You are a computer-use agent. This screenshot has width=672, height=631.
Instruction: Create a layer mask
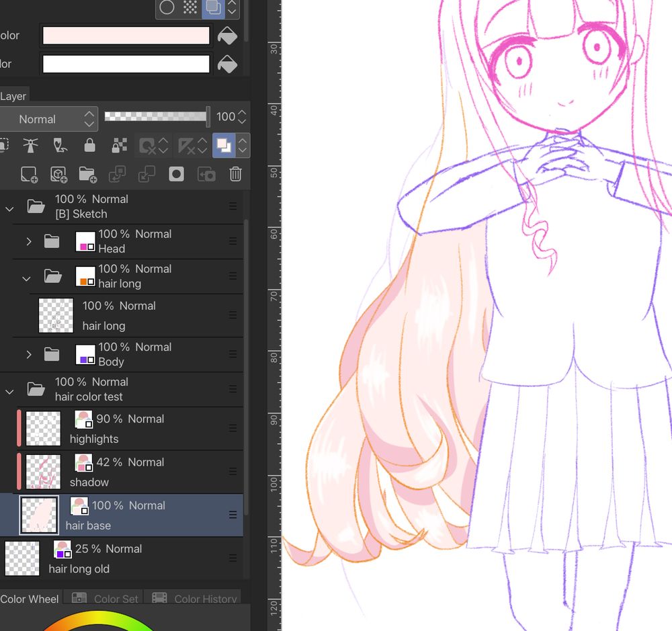[176, 174]
